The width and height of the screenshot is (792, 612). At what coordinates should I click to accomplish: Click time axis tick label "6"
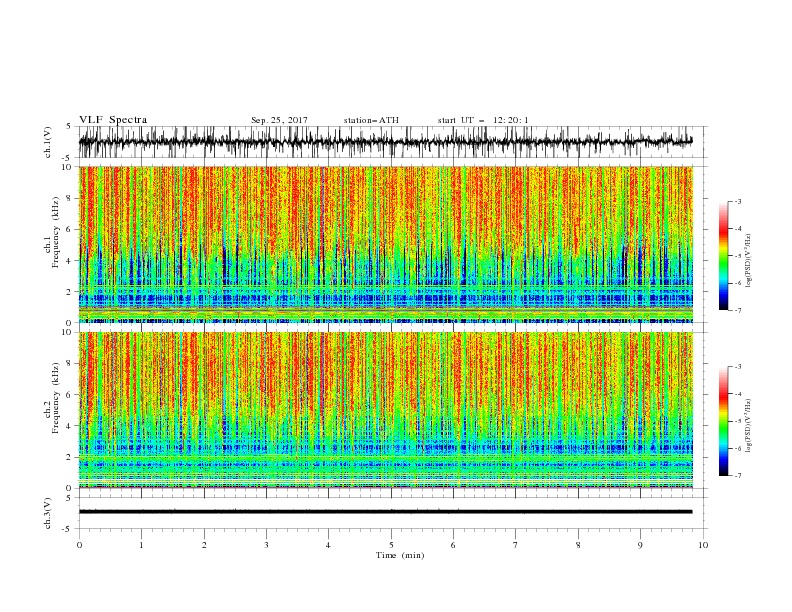[x=453, y=545]
